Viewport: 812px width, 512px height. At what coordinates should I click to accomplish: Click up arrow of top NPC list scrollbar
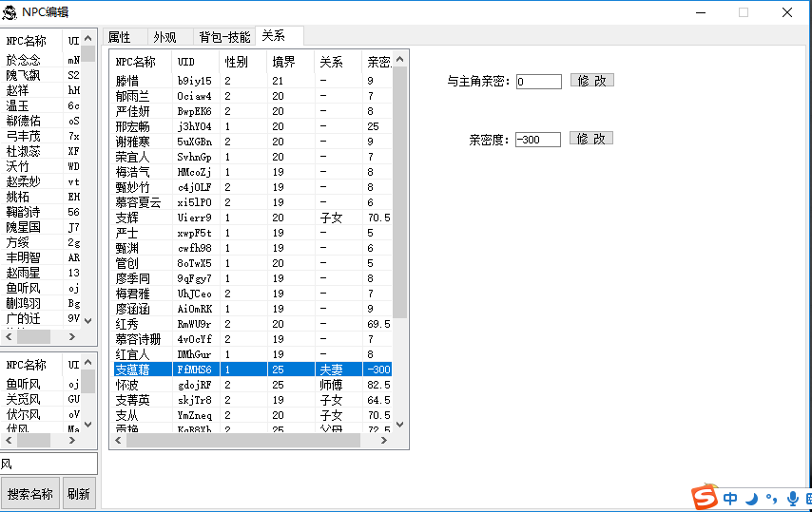click(88, 38)
